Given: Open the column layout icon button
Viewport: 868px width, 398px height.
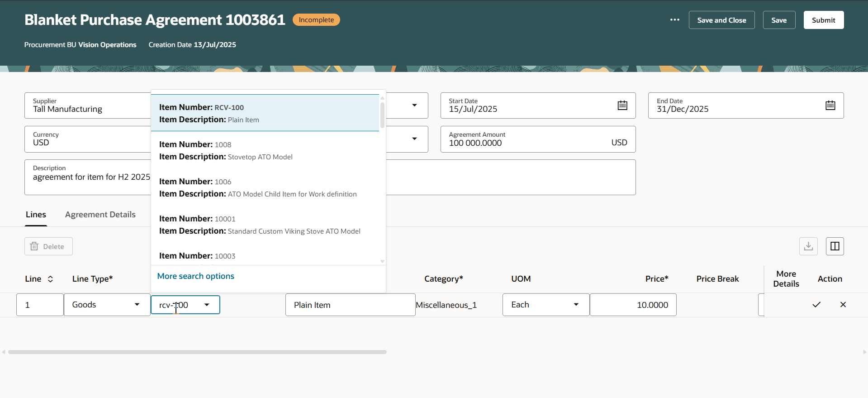Looking at the screenshot, I should (x=835, y=246).
